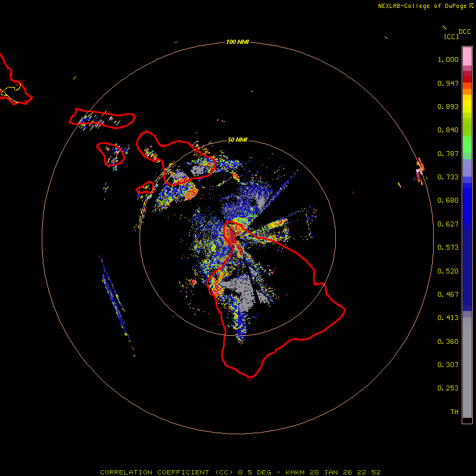The image size is (476, 476).
Task: Click the pink 1.000 color band
Action: pyautogui.click(x=467, y=57)
